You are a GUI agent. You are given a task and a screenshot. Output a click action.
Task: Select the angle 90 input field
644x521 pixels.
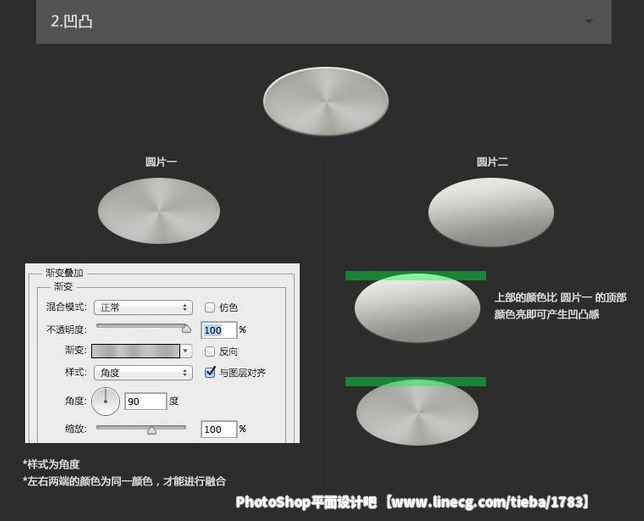tap(145, 401)
